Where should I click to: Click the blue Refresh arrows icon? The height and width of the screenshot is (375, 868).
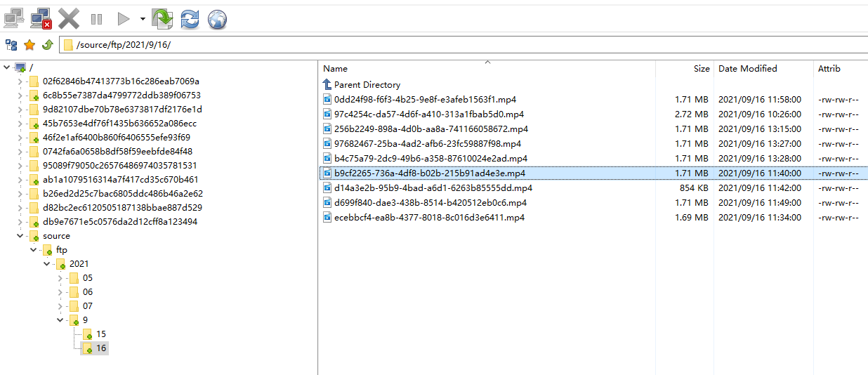click(x=190, y=19)
